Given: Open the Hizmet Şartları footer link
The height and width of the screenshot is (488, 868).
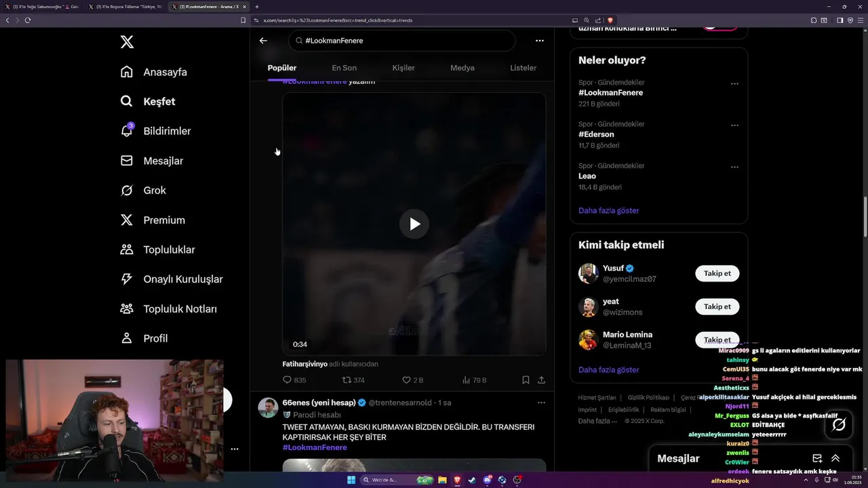Looking at the screenshot, I should [597, 398].
